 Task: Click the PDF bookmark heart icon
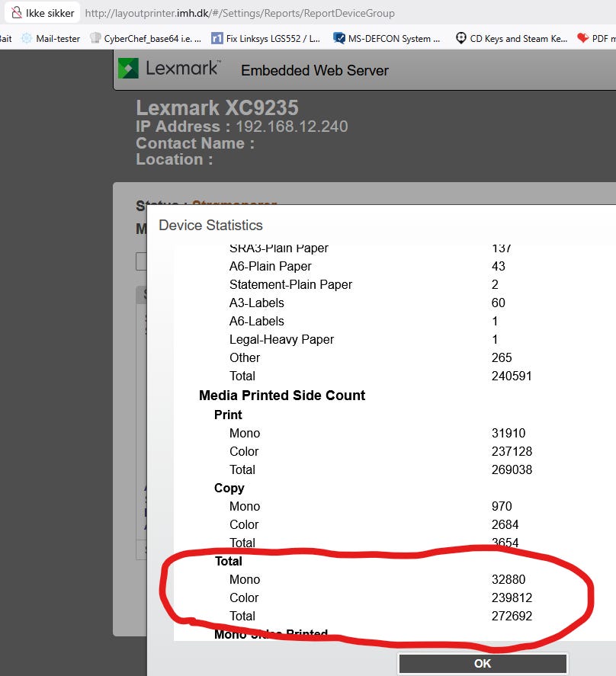point(582,38)
